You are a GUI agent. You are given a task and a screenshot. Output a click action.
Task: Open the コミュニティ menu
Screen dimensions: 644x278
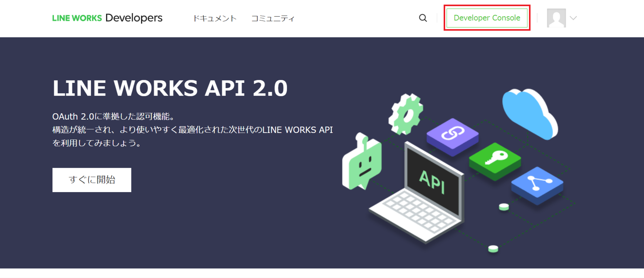(x=273, y=18)
